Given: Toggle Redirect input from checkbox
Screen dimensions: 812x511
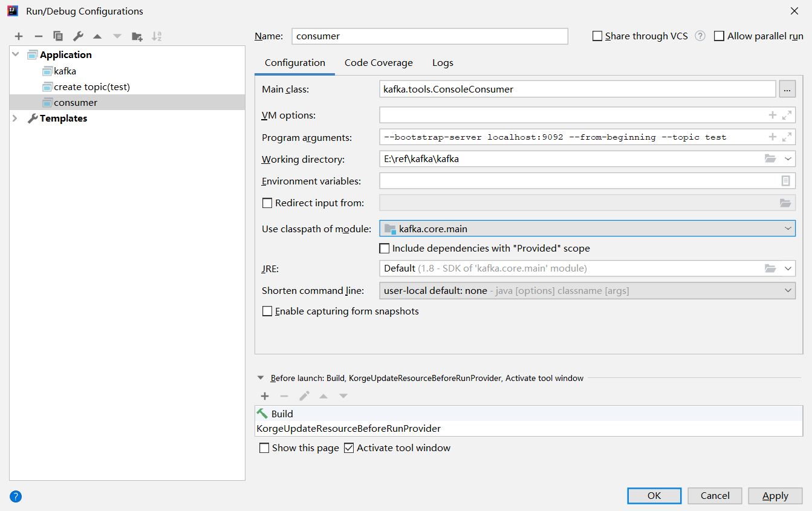Looking at the screenshot, I should coord(267,203).
